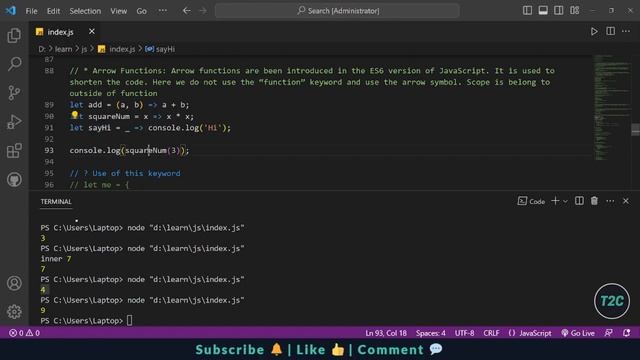Run the code with the play icon
Image resolution: width=640 pixels, height=360 pixels.
(594, 31)
